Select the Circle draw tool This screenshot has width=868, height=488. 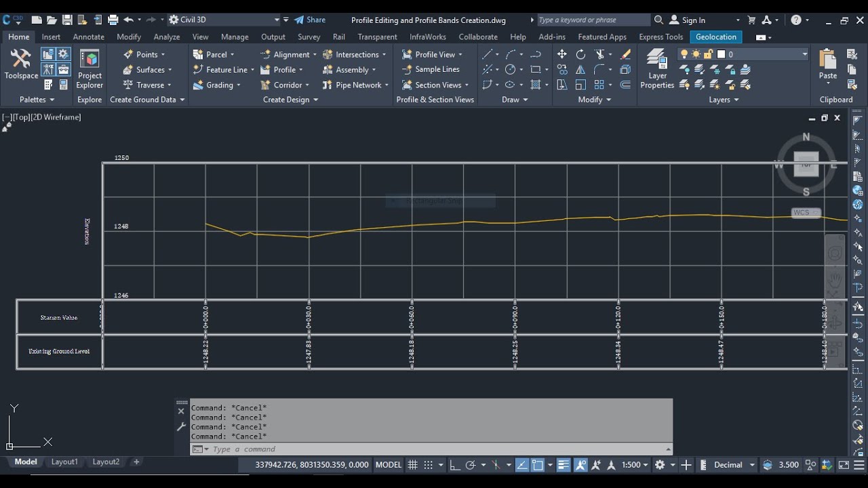511,69
